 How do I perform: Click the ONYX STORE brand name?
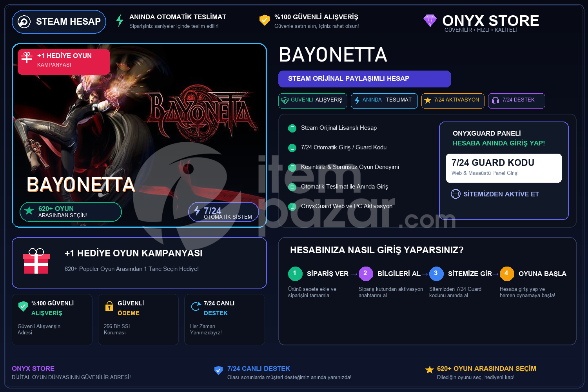pyautogui.click(x=490, y=20)
